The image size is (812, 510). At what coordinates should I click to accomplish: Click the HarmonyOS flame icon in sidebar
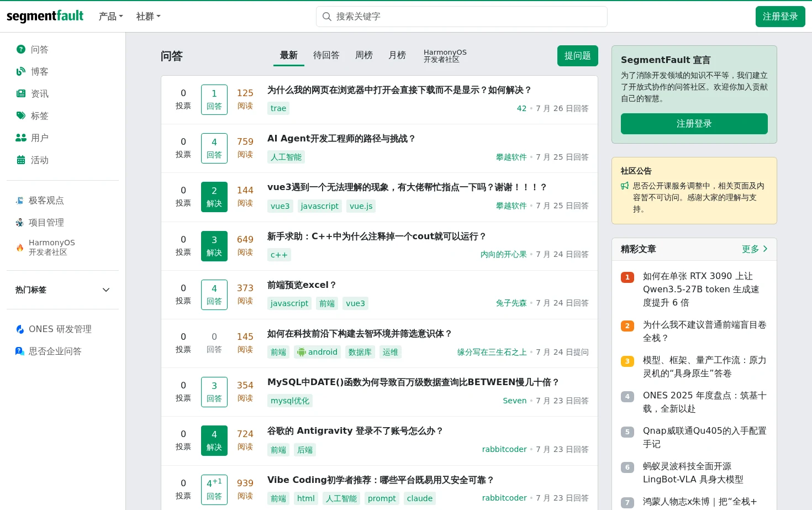[x=20, y=248]
